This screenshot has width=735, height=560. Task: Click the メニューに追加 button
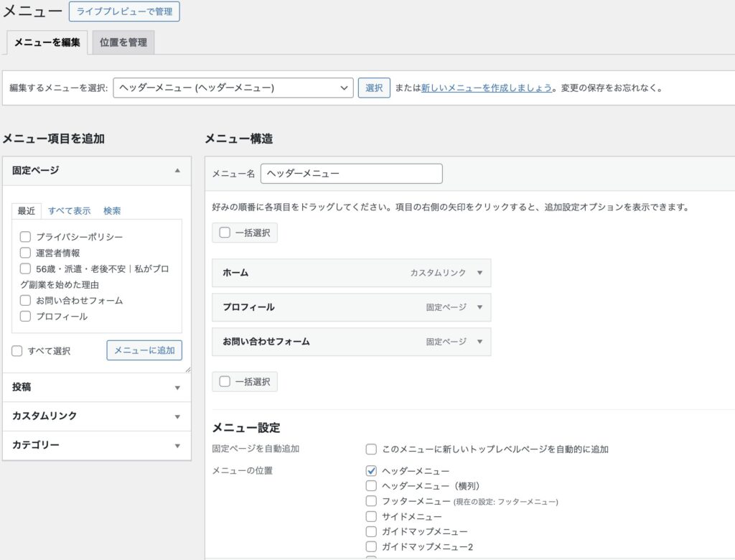[x=145, y=350]
